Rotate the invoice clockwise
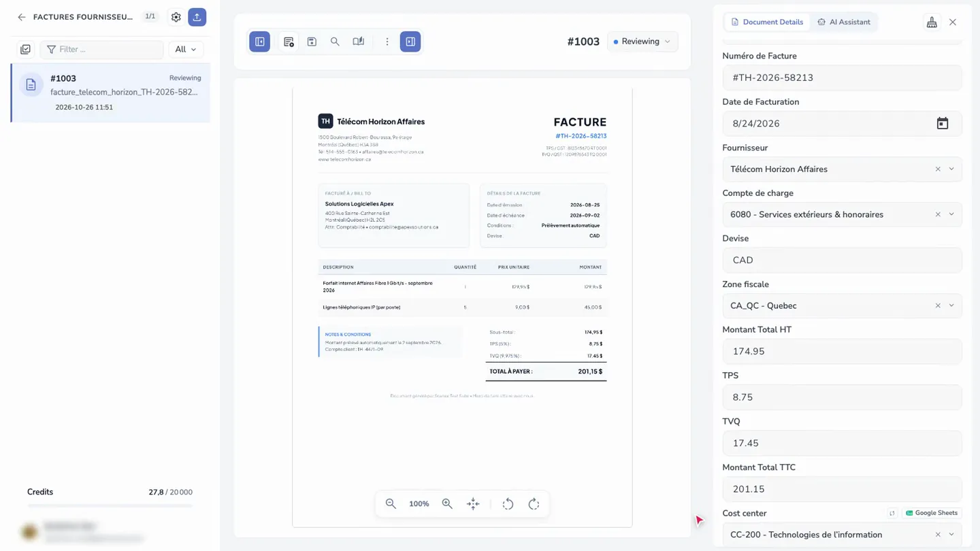Image resolution: width=980 pixels, height=551 pixels. pyautogui.click(x=534, y=504)
